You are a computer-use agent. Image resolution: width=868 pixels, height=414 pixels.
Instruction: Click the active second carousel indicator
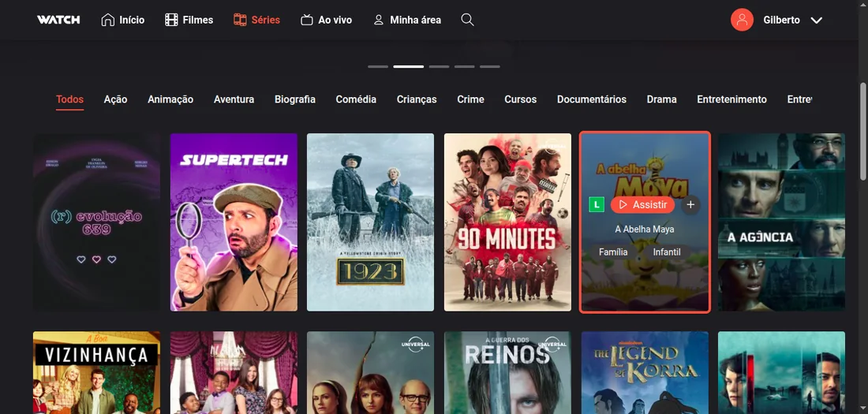click(x=409, y=66)
